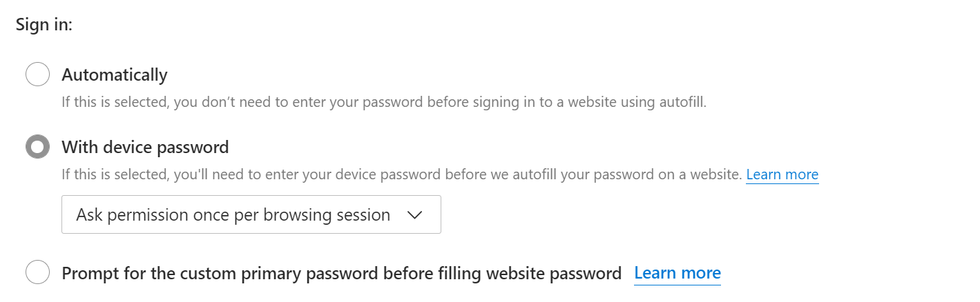This screenshot has height=302, width=980.
Task: Click the Sign in heading text
Action: (44, 25)
